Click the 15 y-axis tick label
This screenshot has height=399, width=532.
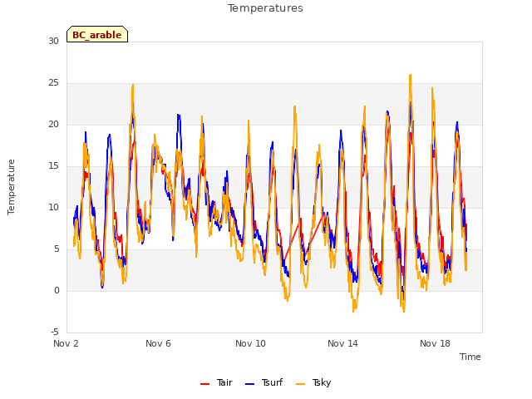pyautogui.click(x=53, y=166)
